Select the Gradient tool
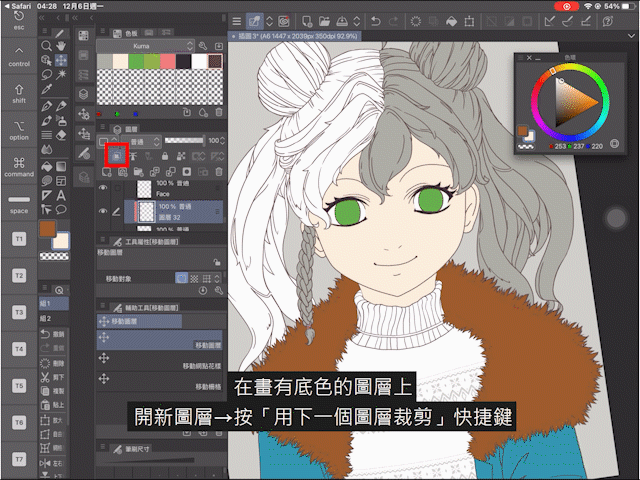The height and width of the screenshot is (480, 640). click(x=61, y=167)
